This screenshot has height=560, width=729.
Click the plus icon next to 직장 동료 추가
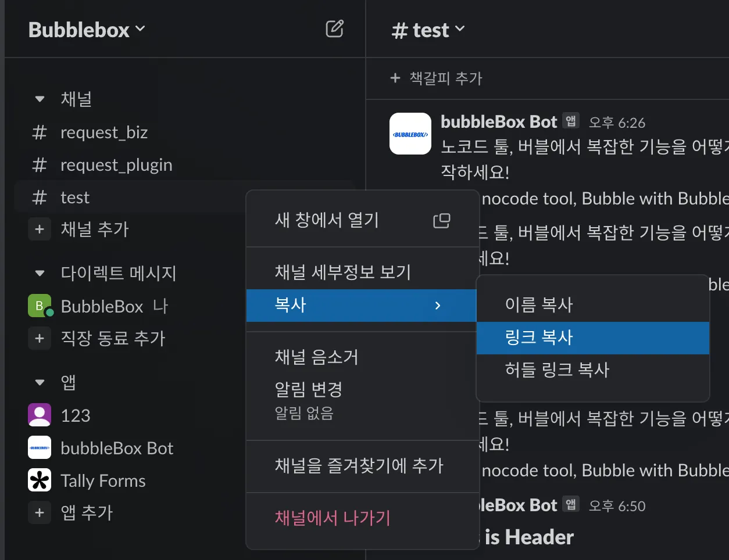(x=40, y=338)
